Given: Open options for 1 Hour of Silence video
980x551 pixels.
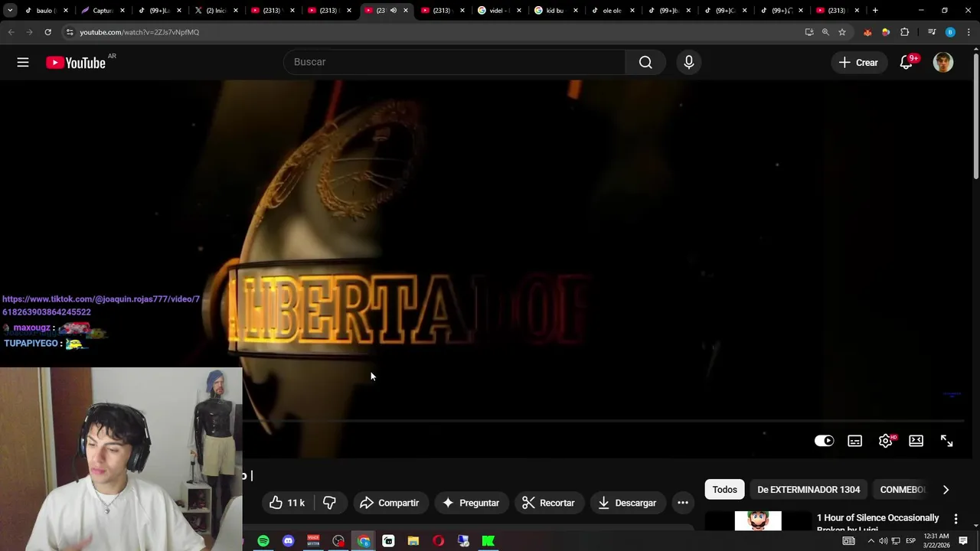Looking at the screenshot, I should coord(955,520).
